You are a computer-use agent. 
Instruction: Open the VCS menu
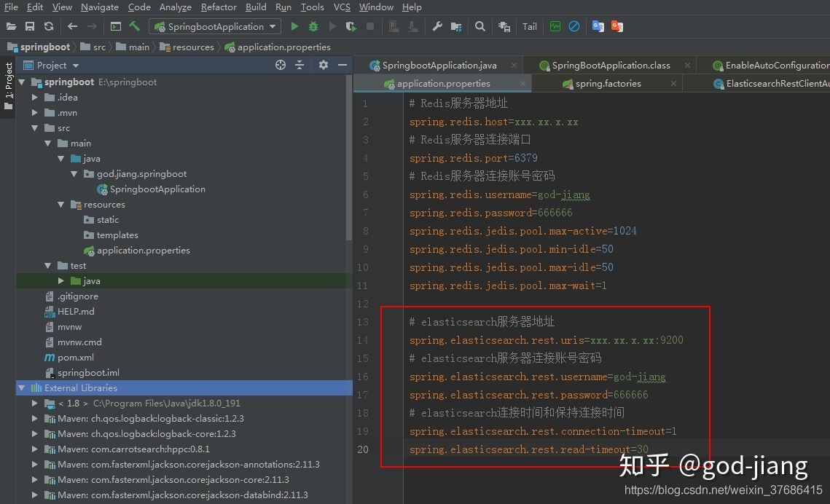[342, 7]
